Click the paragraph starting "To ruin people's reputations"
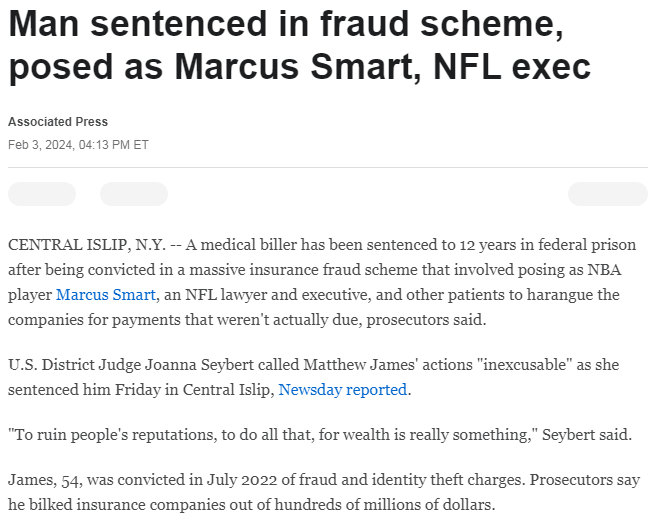 tap(320, 435)
